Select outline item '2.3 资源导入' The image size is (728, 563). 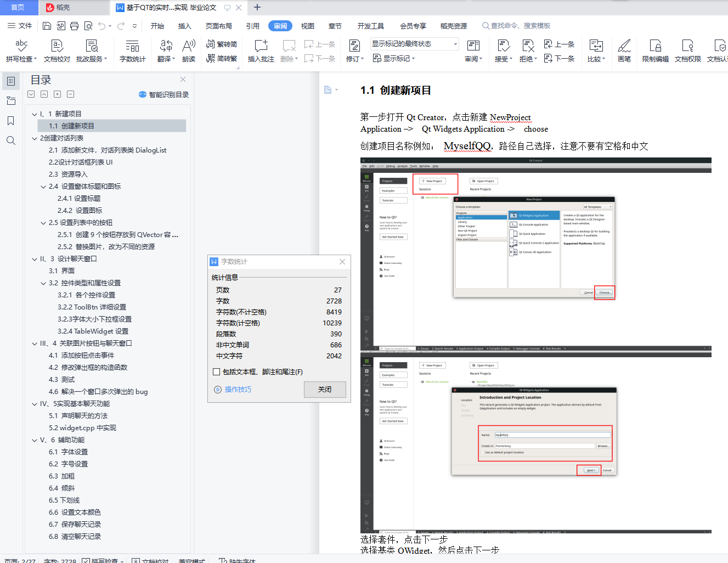tap(68, 174)
